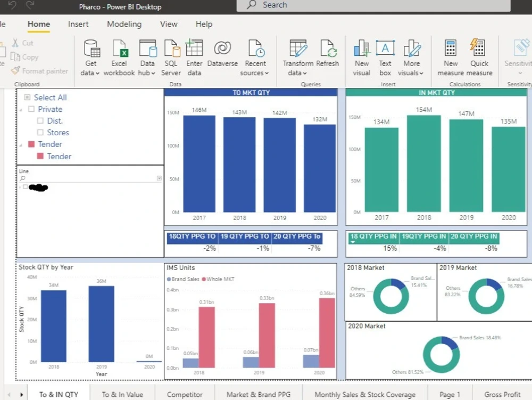Click Enter data to create a table

coord(194,56)
